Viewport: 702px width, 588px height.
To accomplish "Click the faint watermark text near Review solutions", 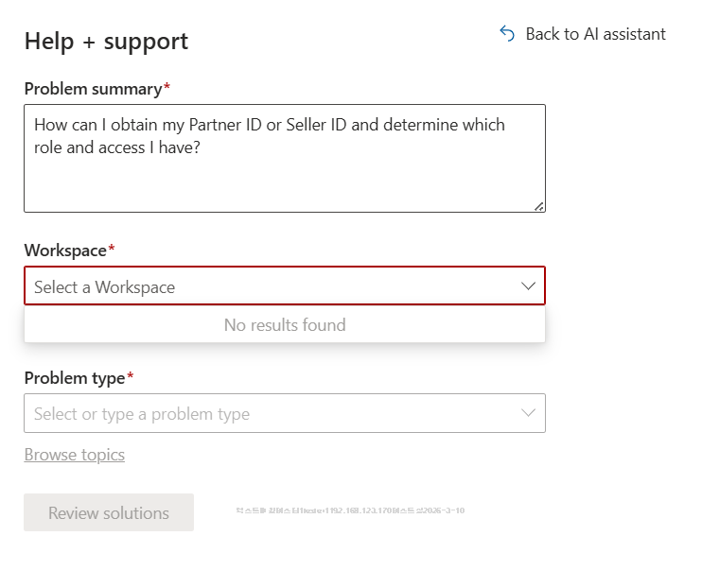I will pyautogui.click(x=350, y=510).
